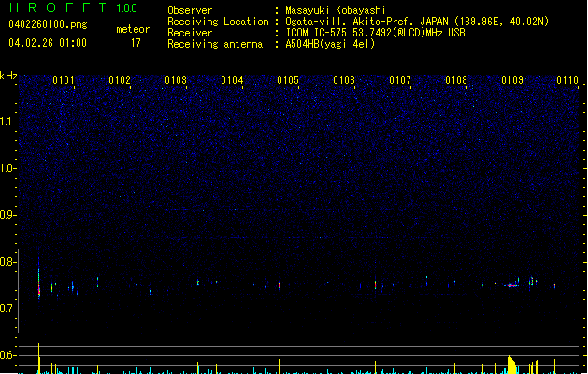Click the 0.8 kHz axis label
Screen dimensions: 588x374
pyautogui.click(x=8, y=262)
